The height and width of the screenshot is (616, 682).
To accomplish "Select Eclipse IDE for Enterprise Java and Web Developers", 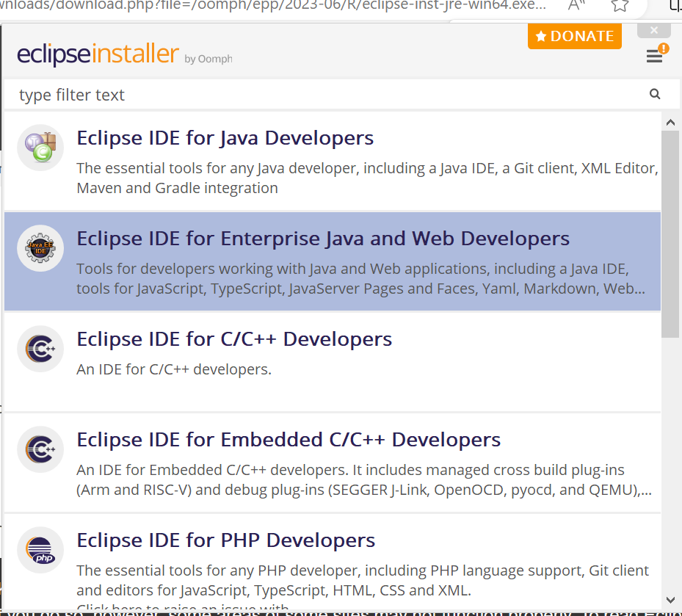I will (x=333, y=261).
